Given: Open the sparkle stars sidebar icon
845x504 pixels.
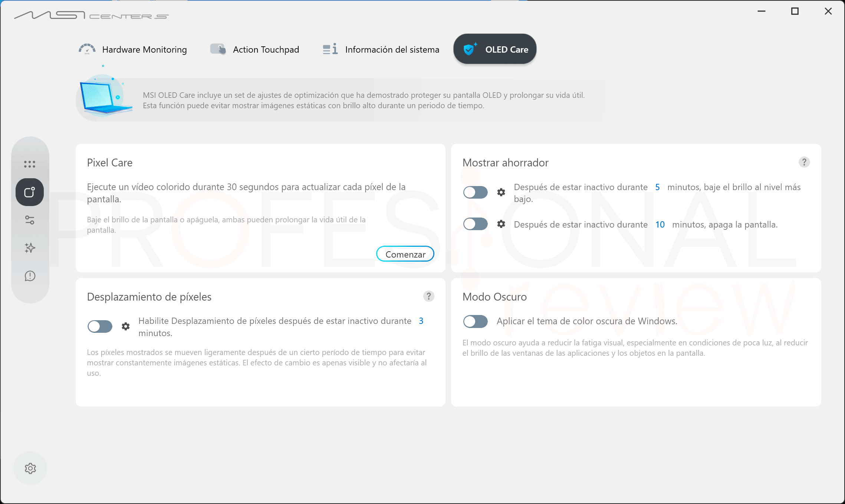Looking at the screenshot, I should [30, 248].
